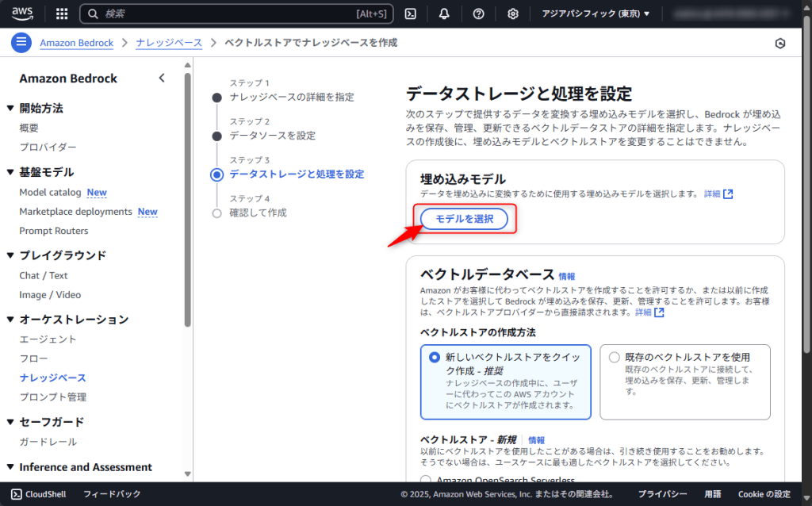
Task: Open external link icon beside embedding model 詳細
Action: tap(728, 194)
